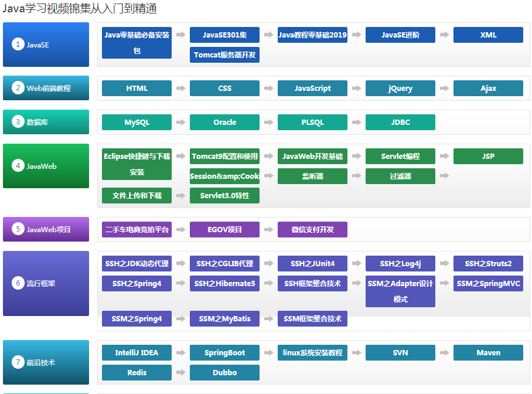Screen dimensions: 532x394
Task: Click the Redis course button
Action: pos(137,372)
